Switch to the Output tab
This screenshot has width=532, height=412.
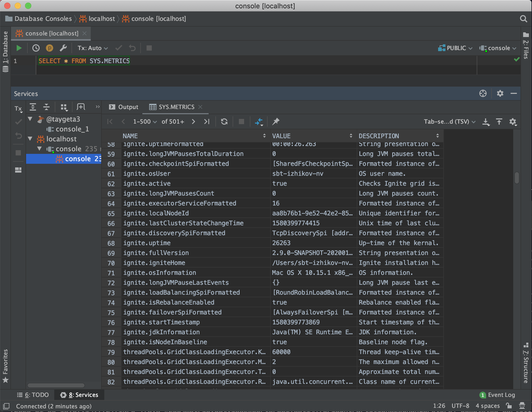pos(124,107)
